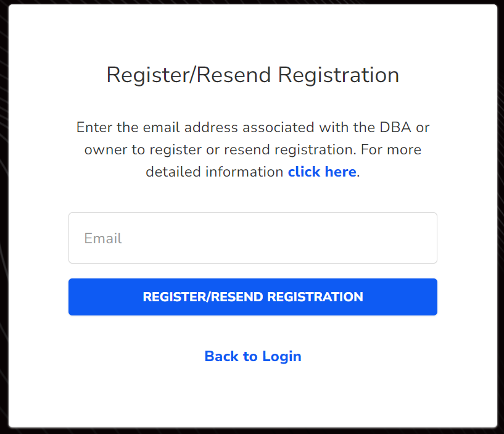The width and height of the screenshot is (504, 434).
Task: Click the instruction paragraph about DBA email
Action: (x=252, y=149)
